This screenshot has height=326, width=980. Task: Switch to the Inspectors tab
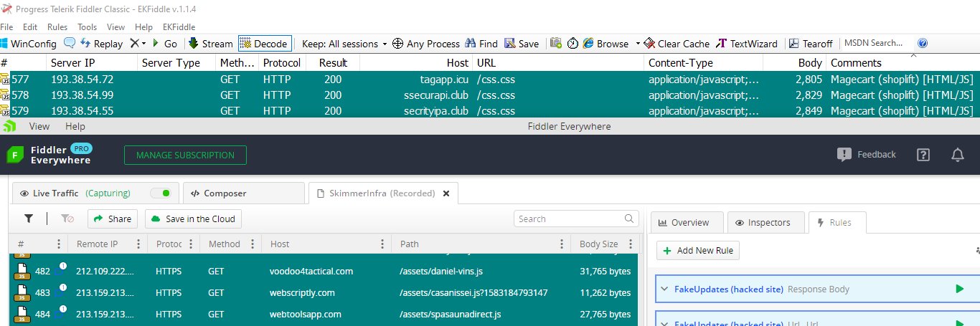click(x=765, y=223)
